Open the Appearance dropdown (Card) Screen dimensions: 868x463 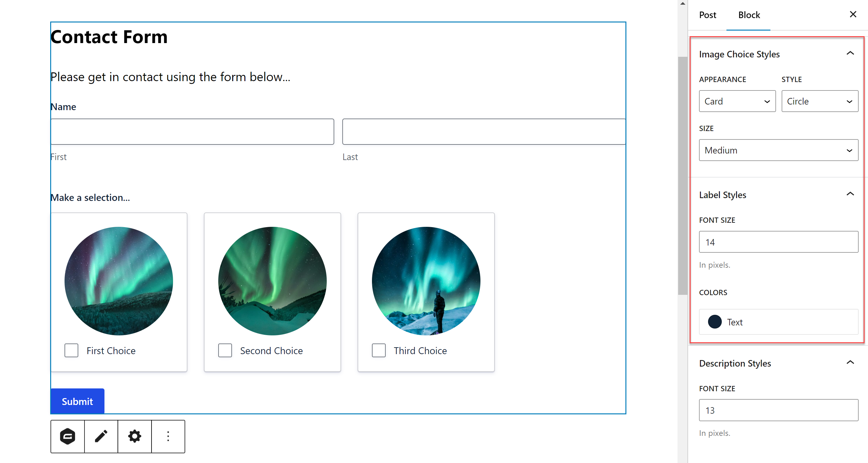pos(736,100)
